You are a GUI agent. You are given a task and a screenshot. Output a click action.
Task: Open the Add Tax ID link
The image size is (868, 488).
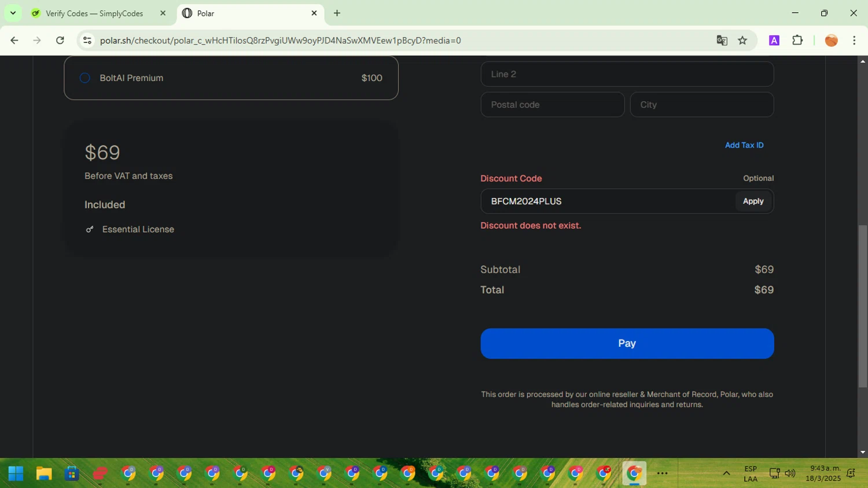[x=744, y=145]
